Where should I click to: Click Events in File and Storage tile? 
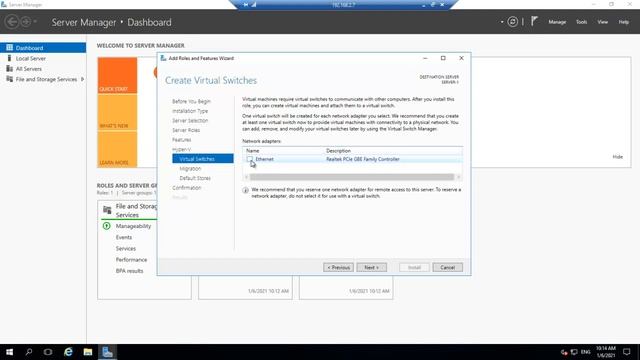[124, 237]
